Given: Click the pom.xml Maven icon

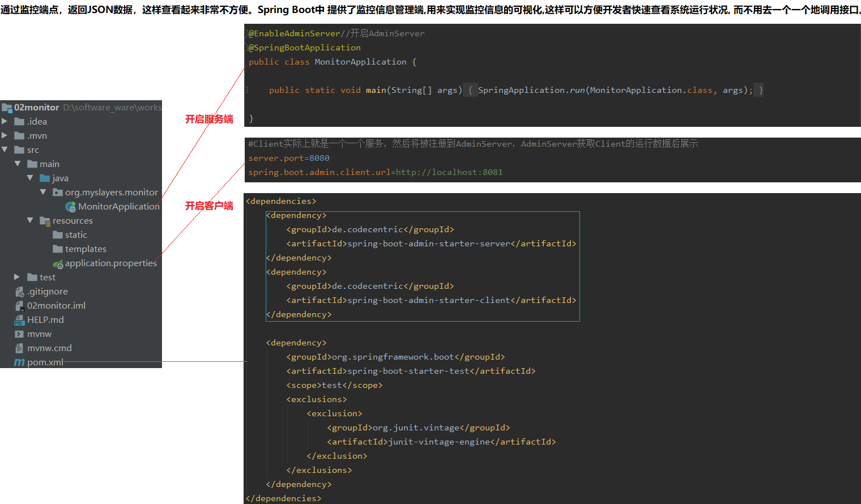Looking at the screenshot, I should [x=19, y=362].
